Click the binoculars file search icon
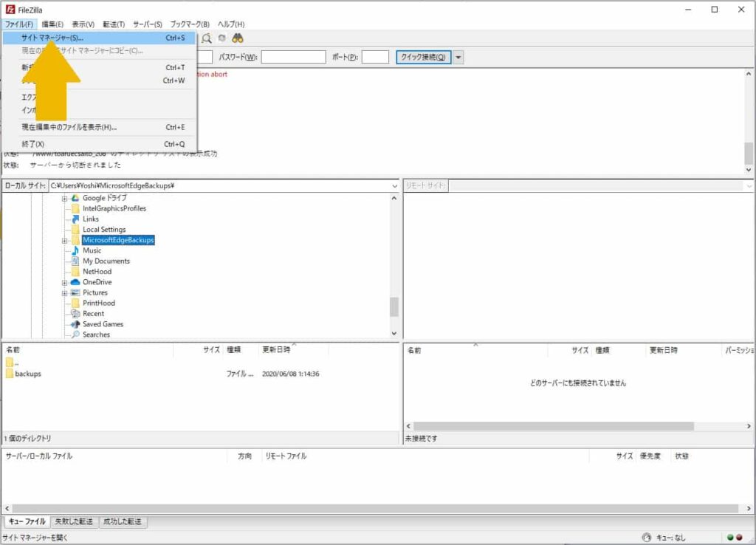756x545 pixels. (238, 38)
